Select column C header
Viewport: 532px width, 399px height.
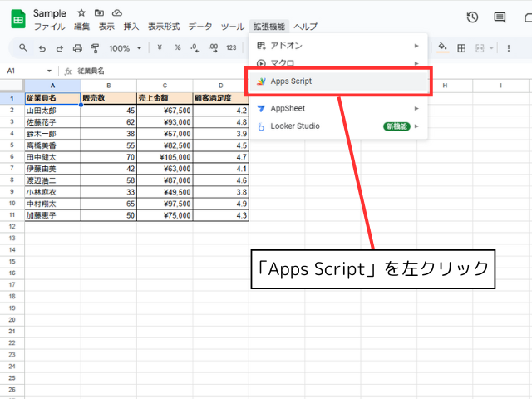coord(165,86)
